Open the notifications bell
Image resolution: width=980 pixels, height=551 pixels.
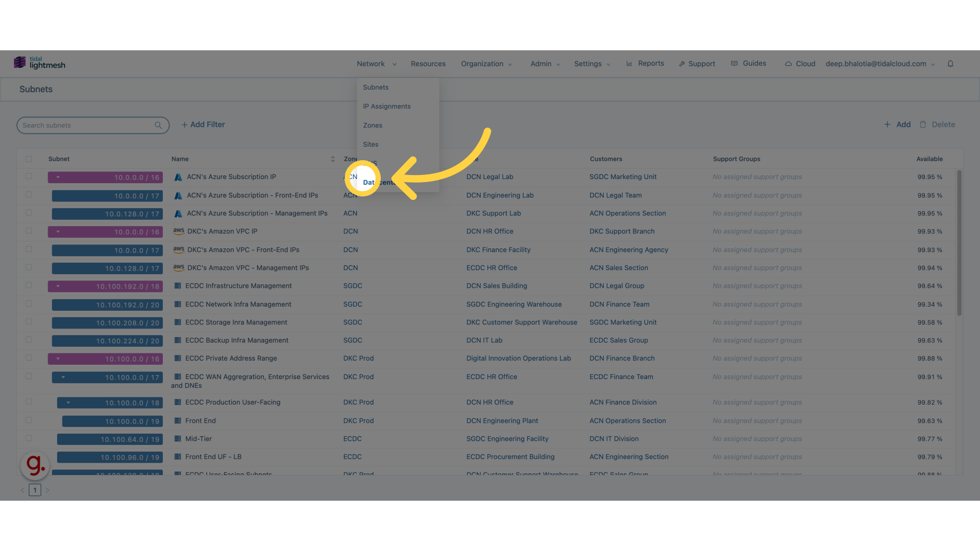950,63
